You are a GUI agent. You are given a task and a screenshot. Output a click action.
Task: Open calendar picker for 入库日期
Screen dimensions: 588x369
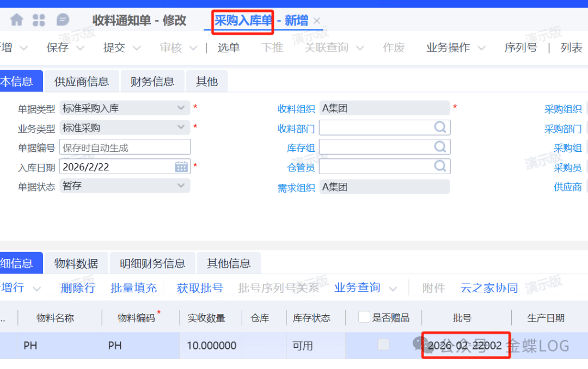pos(181,167)
